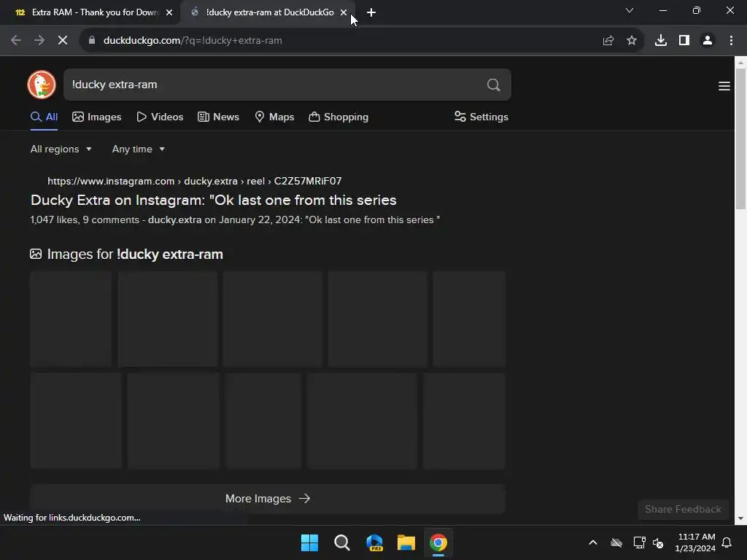Switch to News results

(x=218, y=117)
